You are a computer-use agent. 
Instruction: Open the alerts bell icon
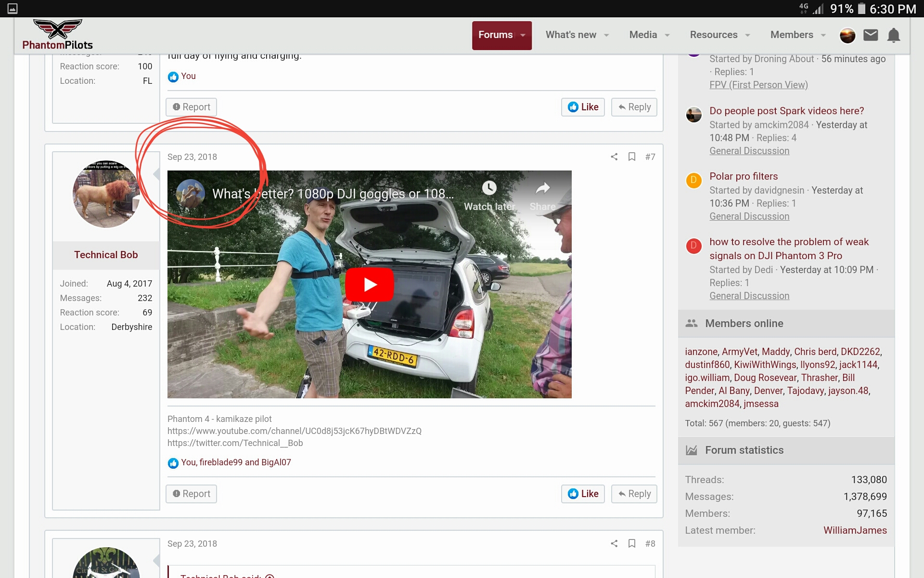tap(894, 35)
